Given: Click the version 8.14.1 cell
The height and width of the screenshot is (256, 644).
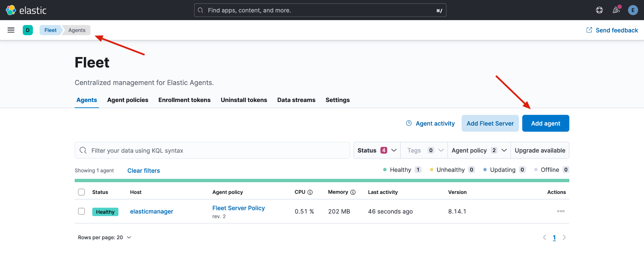Looking at the screenshot, I should pos(457,211).
